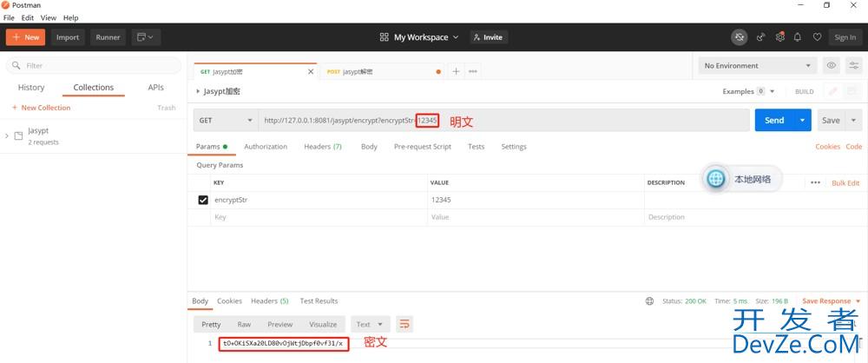
Task: Open the Cookies link
Action: (x=827, y=147)
